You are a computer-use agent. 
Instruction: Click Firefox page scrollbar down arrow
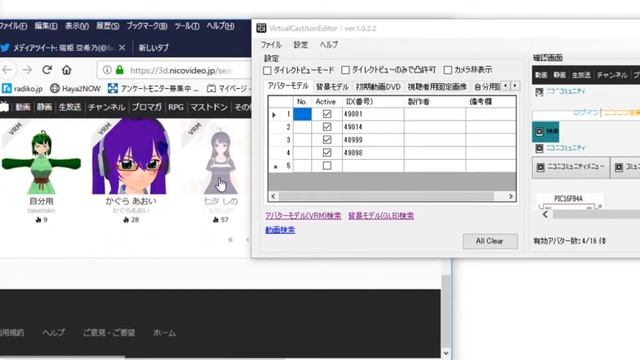coord(446,353)
